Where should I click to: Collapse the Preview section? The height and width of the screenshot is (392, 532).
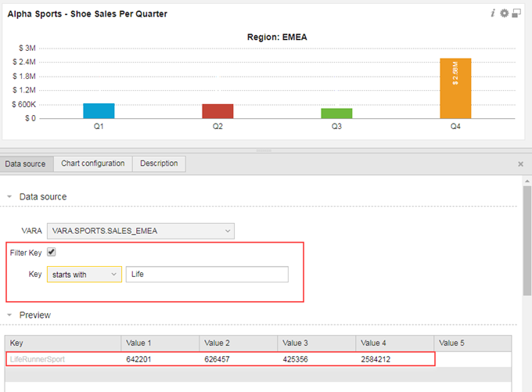9,315
